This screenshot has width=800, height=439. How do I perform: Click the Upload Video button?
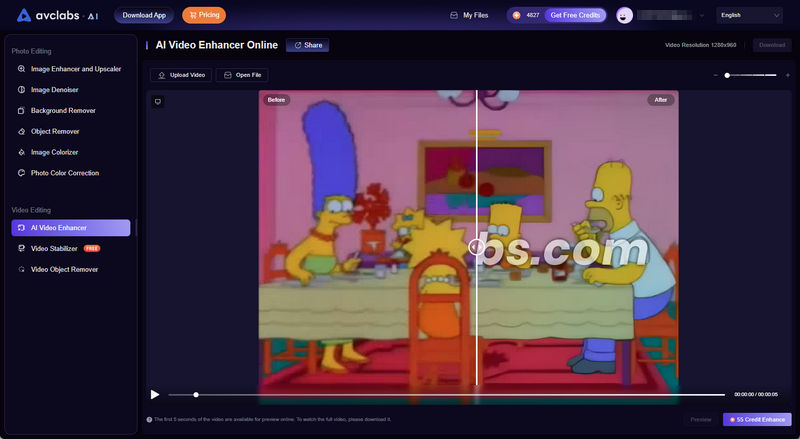tap(181, 75)
